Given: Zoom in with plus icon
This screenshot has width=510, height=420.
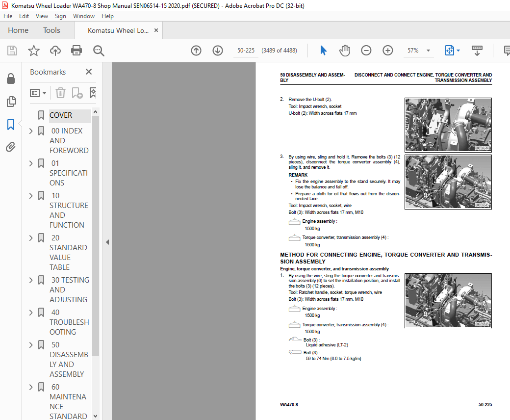Looking at the screenshot, I should (x=388, y=51).
